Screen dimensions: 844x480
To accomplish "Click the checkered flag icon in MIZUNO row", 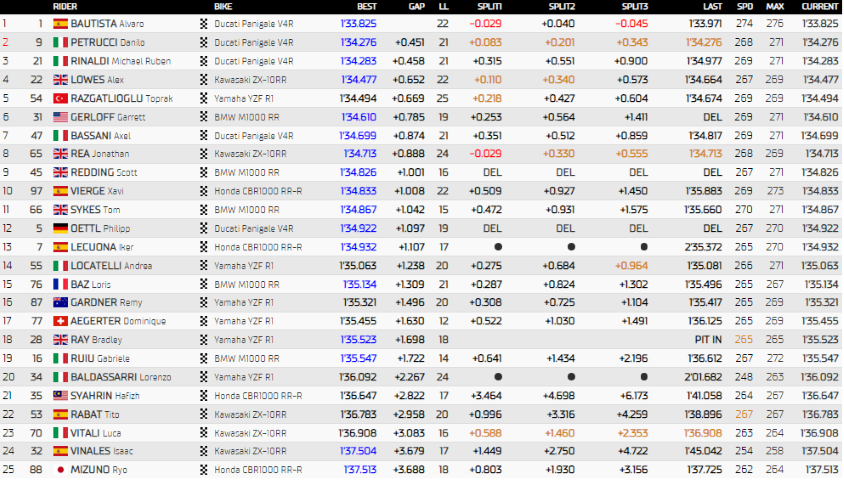I will (203, 470).
